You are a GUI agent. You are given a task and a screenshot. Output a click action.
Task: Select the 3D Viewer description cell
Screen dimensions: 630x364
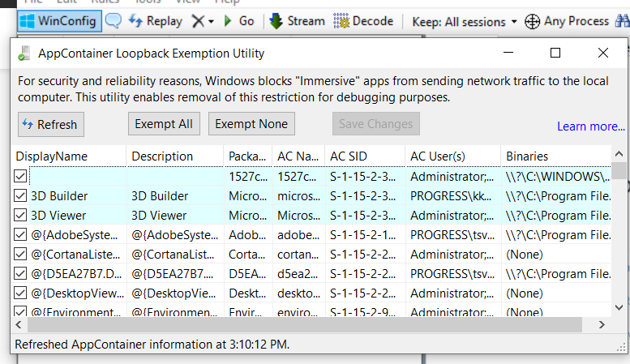(175, 216)
